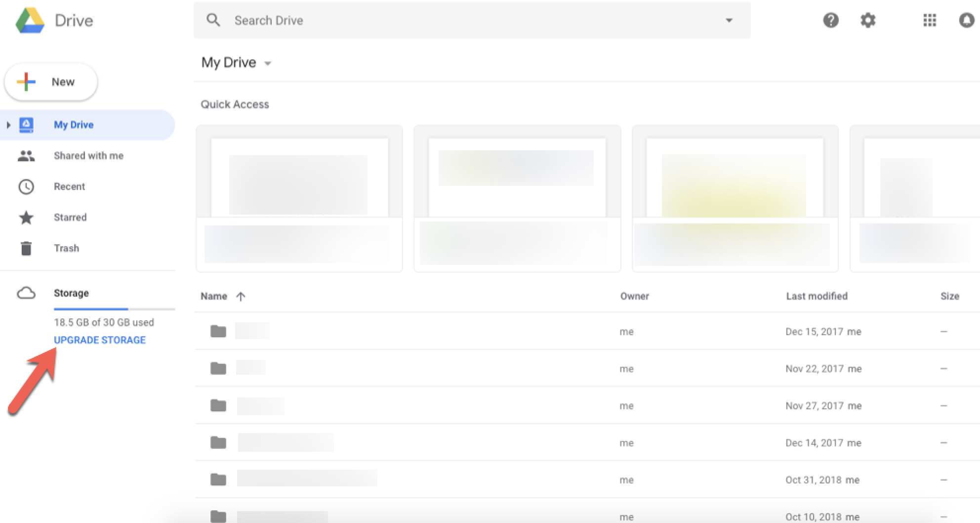980x523 pixels.
Task: Open the first Quick Access thumbnail
Action: pyautogui.click(x=299, y=198)
